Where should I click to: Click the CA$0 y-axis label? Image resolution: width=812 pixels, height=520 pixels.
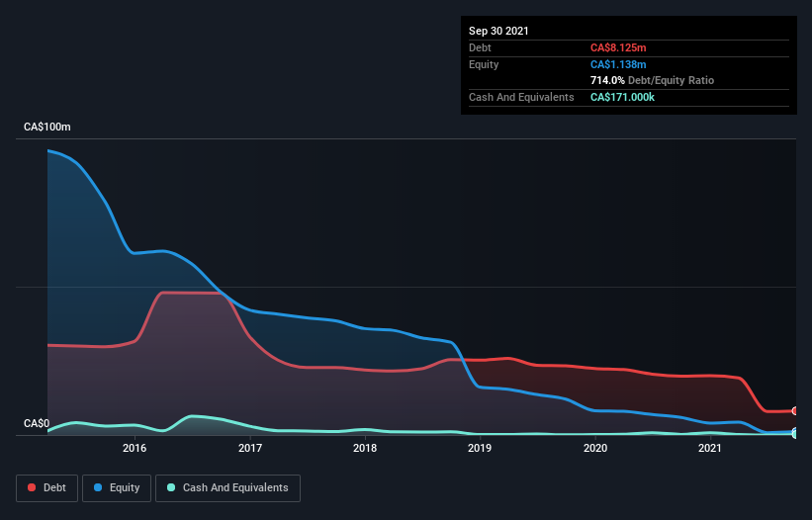pos(37,423)
